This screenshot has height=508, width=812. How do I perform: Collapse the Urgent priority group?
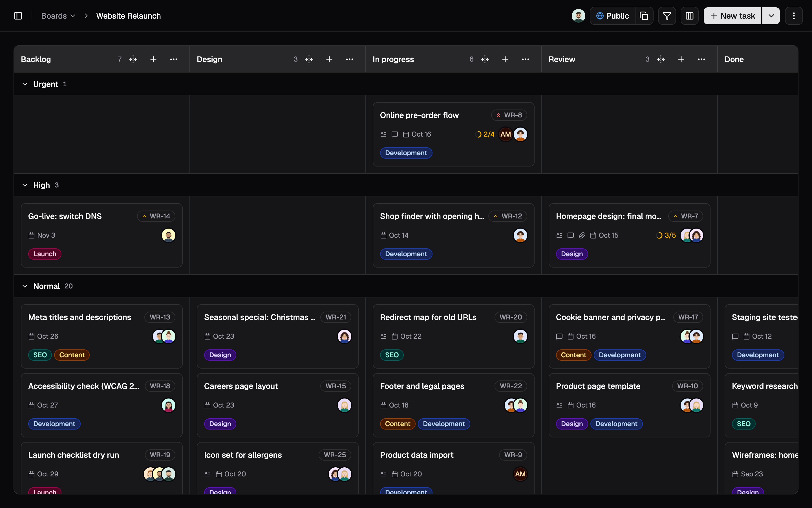(25, 84)
